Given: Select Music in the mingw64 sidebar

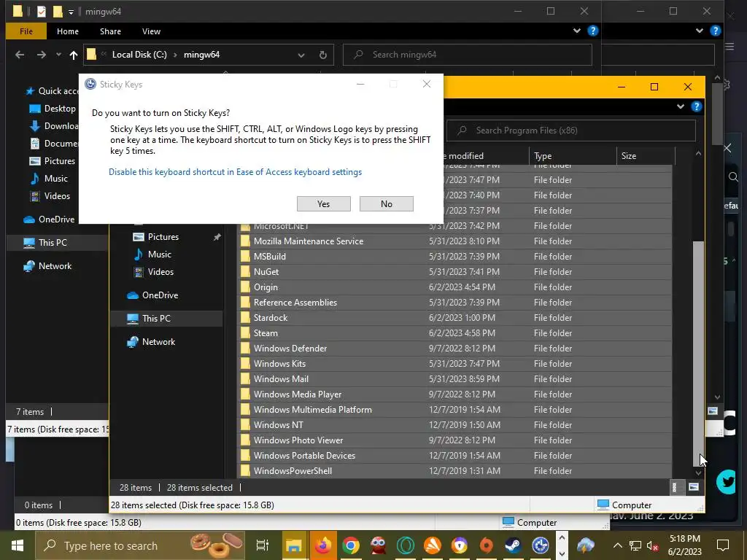Looking at the screenshot, I should pos(49,179).
